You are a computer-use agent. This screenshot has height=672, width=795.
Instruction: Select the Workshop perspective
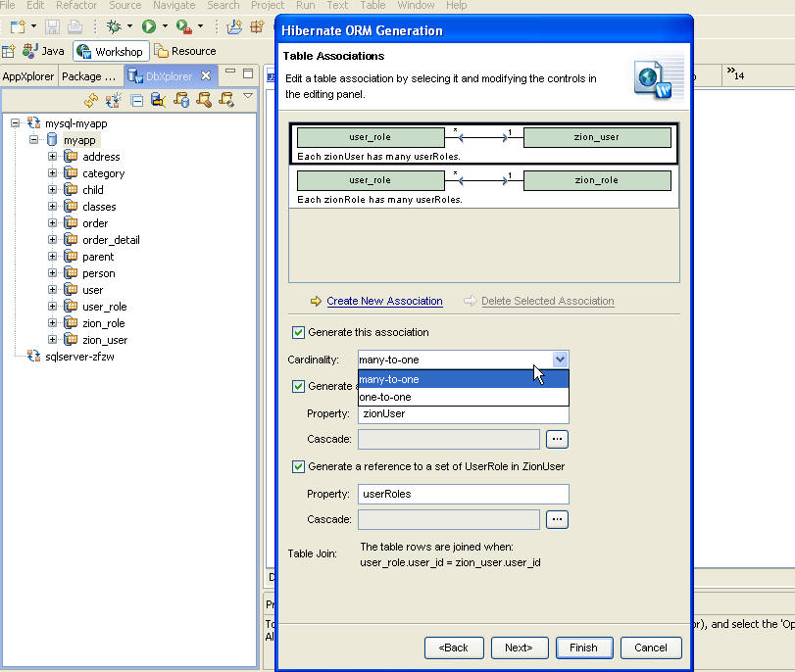click(111, 51)
